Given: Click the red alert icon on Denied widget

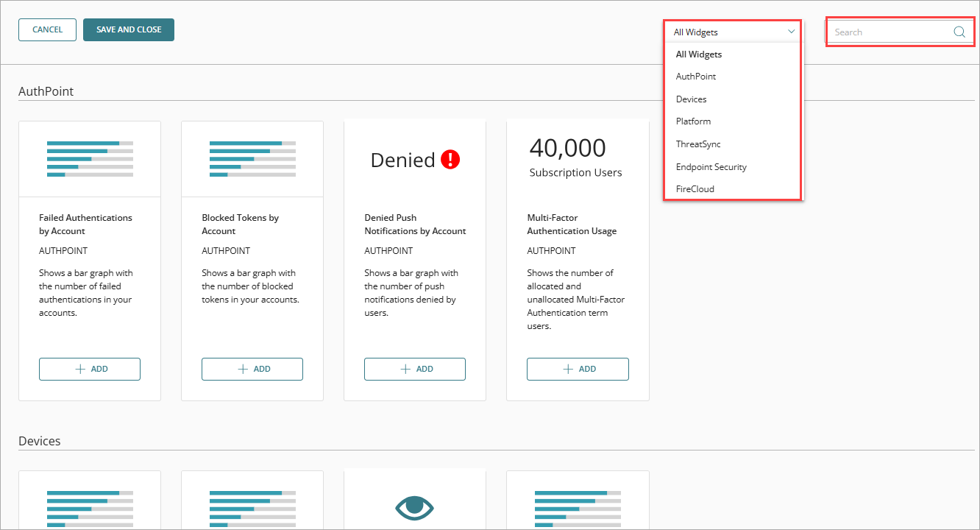Looking at the screenshot, I should [x=450, y=159].
